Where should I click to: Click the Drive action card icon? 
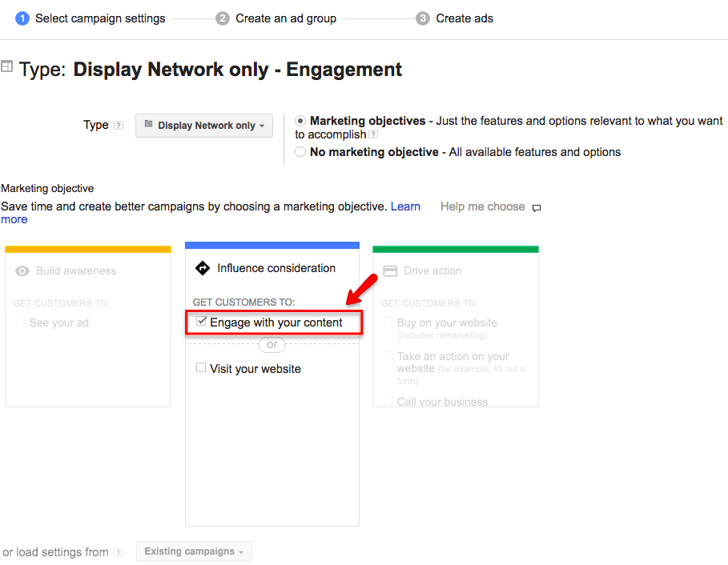tap(390, 271)
